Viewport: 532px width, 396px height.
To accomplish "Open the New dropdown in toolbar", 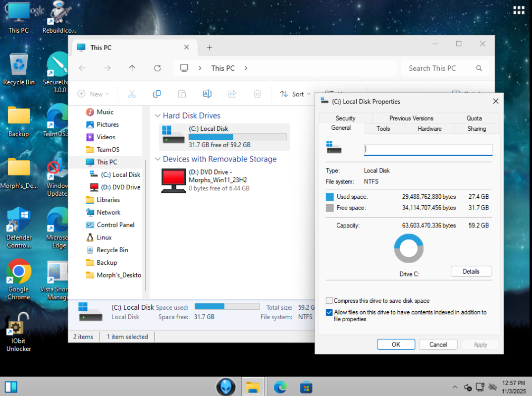I will click(x=94, y=94).
